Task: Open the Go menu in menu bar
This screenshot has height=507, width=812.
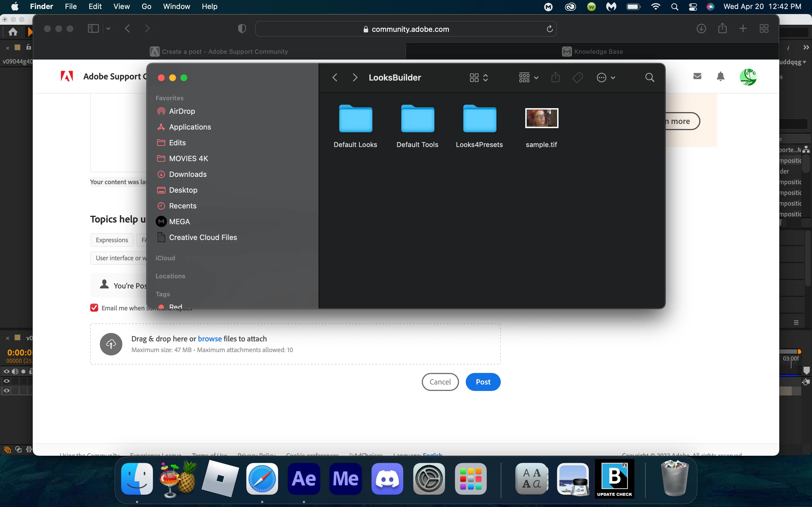Action: (146, 6)
